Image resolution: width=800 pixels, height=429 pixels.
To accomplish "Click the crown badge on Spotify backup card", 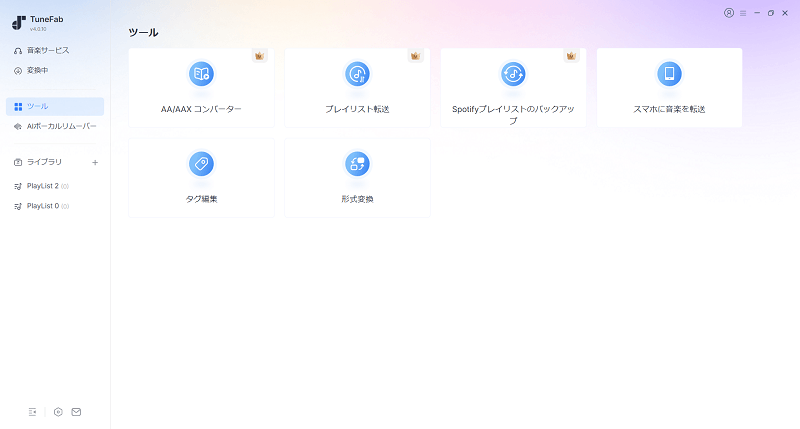I will coord(571,56).
